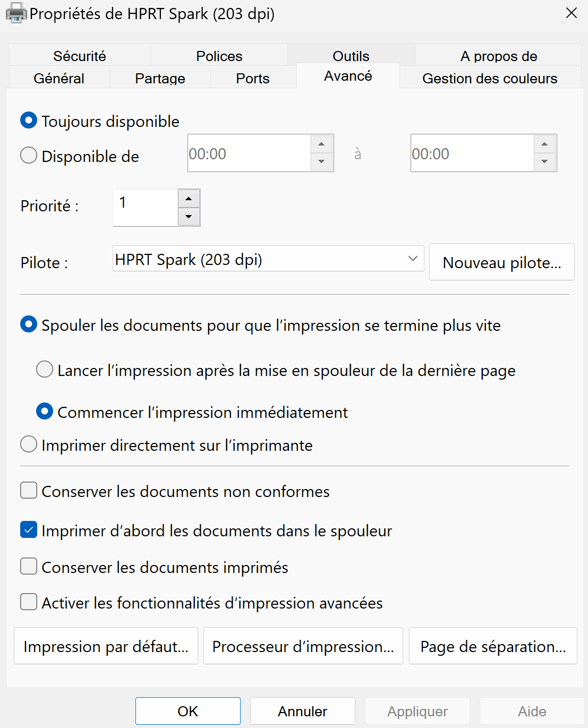This screenshot has width=588, height=728.
Task: Switch to the Général tab
Action: pos(59,78)
